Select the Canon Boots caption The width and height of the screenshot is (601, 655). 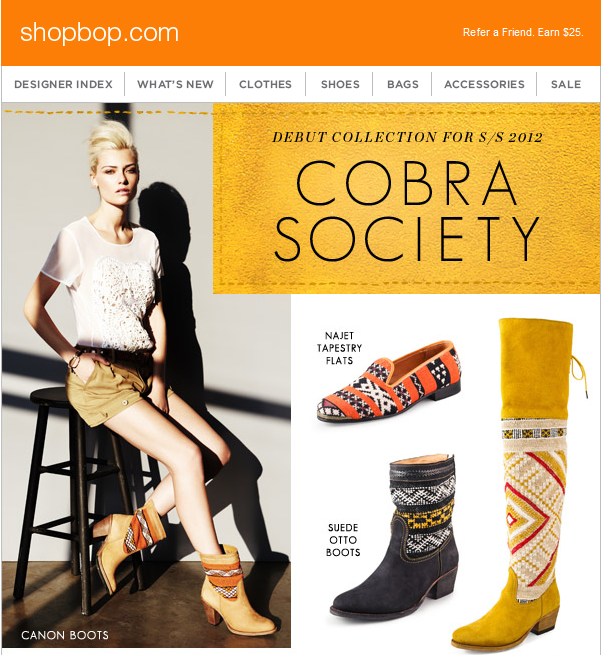pos(65,635)
